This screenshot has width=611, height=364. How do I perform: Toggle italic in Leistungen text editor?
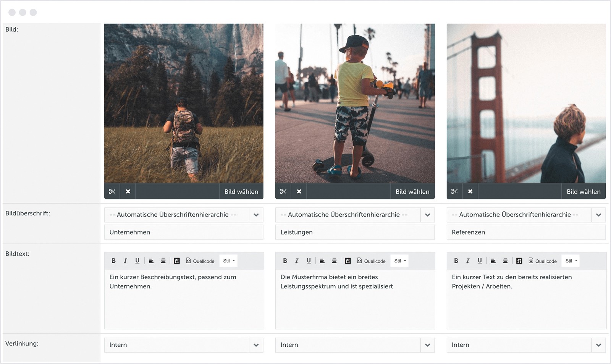coord(296,261)
